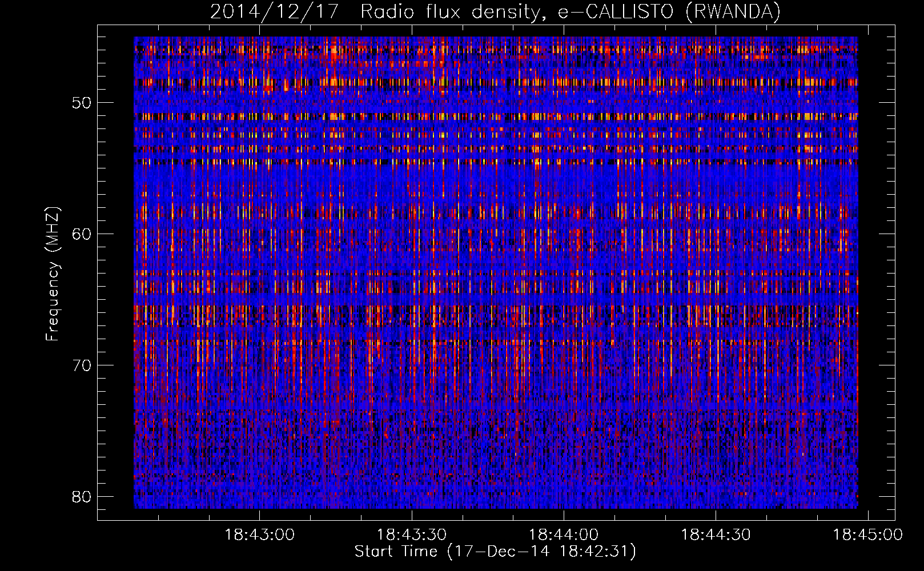Click the 18:43:00 time axis label
This screenshot has height=571, width=924.
260,534
